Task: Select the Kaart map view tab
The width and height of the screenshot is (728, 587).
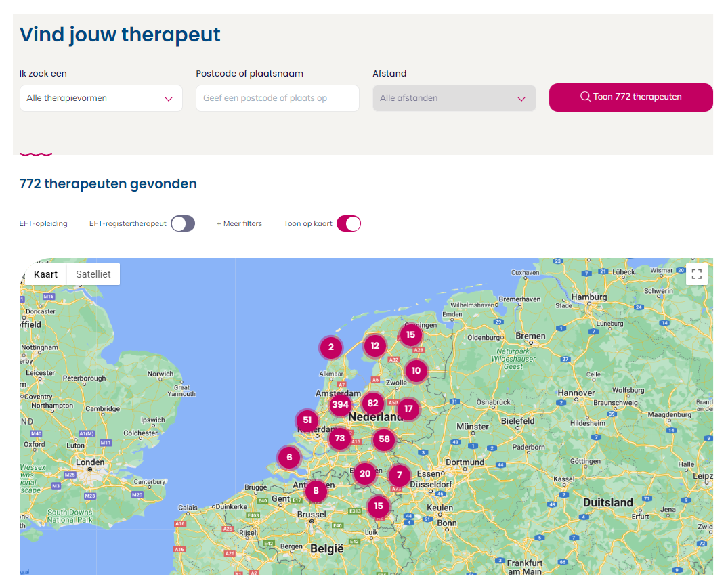Action: coord(46,274)
